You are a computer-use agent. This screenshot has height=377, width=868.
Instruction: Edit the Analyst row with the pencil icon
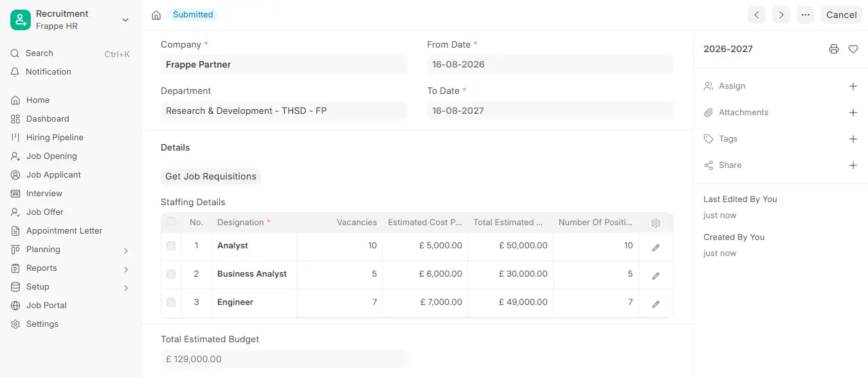pos(656,247)
